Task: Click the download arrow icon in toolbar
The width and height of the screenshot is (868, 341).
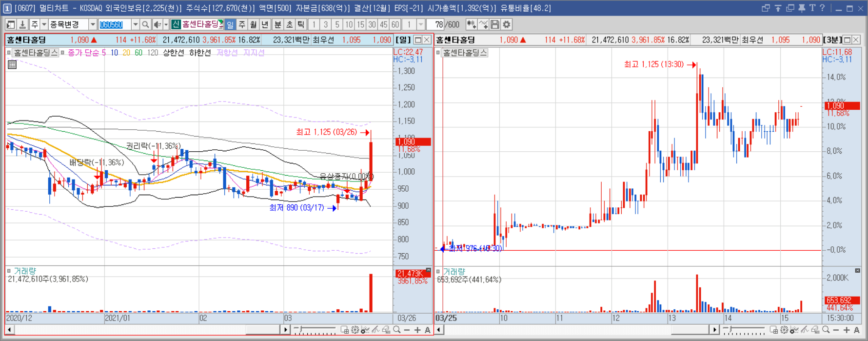Action: (22, 24)
